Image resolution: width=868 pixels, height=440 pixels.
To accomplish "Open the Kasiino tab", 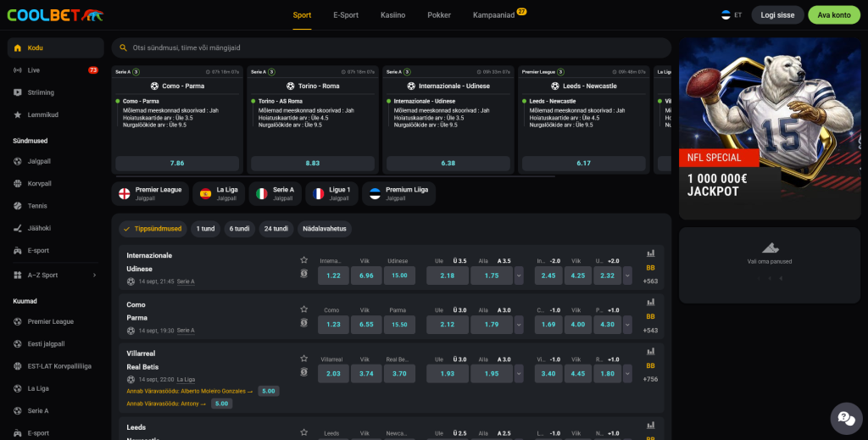I will pos(393,15).
